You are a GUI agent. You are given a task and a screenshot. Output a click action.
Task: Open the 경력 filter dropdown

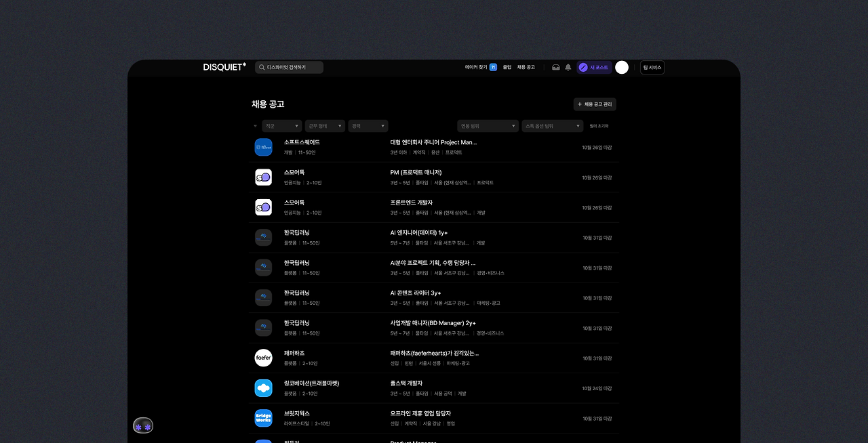(x=368, y=126)
